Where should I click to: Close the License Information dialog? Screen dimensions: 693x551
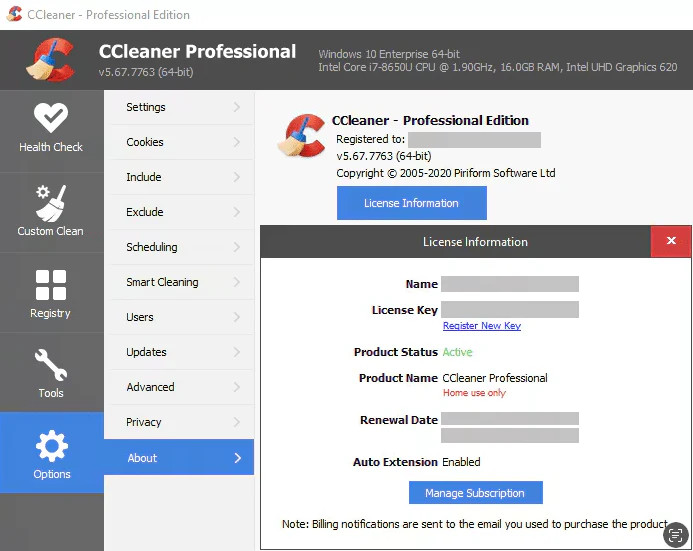coord(671,241)
